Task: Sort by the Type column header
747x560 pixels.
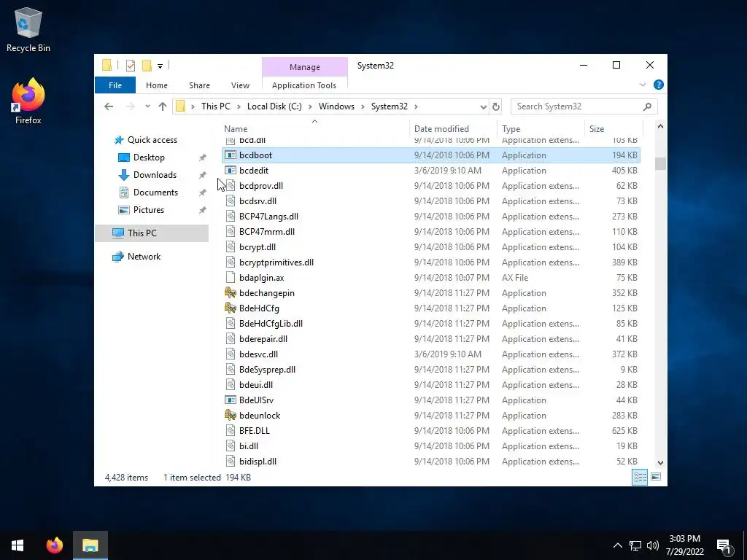Action: pos(511,128)
